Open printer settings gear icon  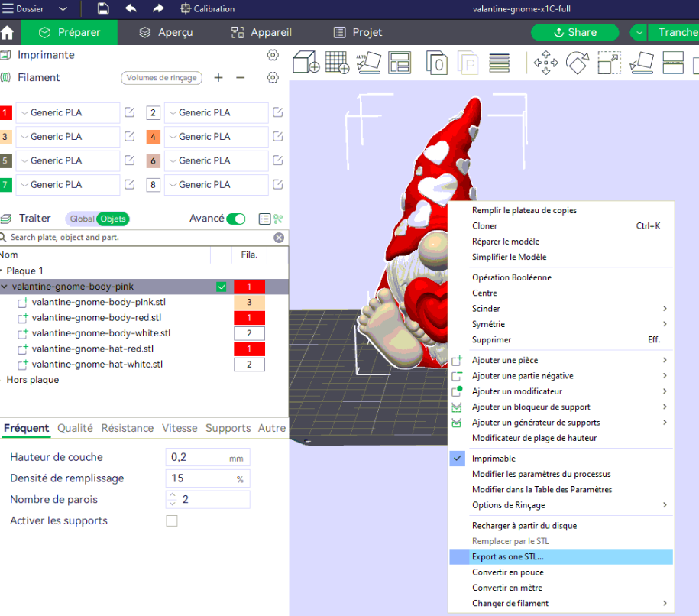273,55
